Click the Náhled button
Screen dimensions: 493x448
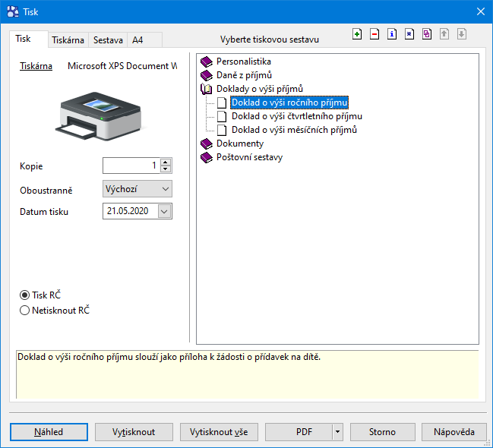point(49,432)
